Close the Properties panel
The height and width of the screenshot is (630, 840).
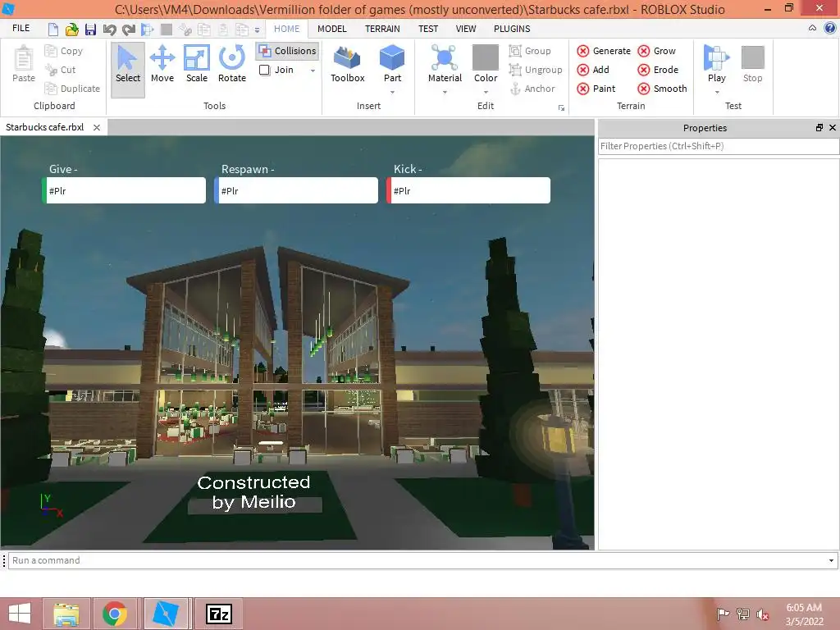click(x=833, y=127)
